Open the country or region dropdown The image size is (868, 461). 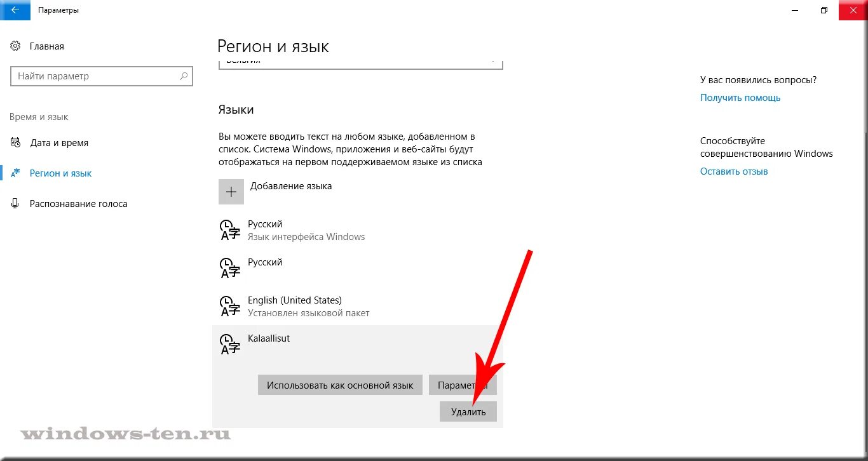click(x=360, y=63)
